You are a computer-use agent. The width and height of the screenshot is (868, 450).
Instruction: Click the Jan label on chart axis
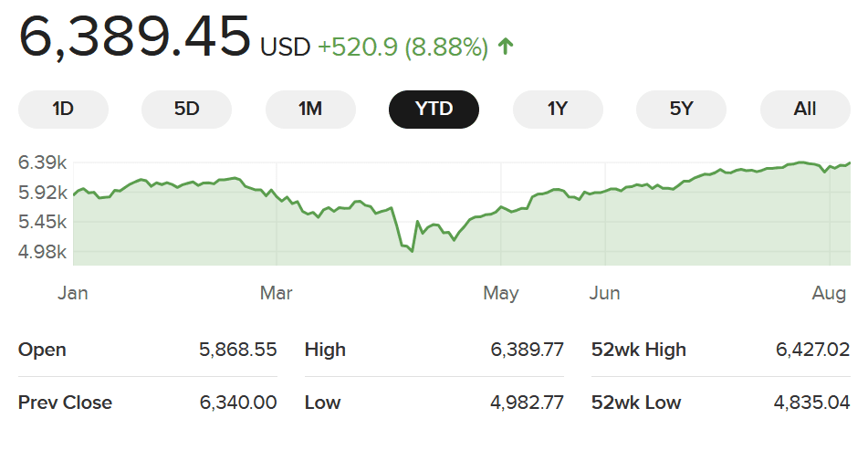73,293
